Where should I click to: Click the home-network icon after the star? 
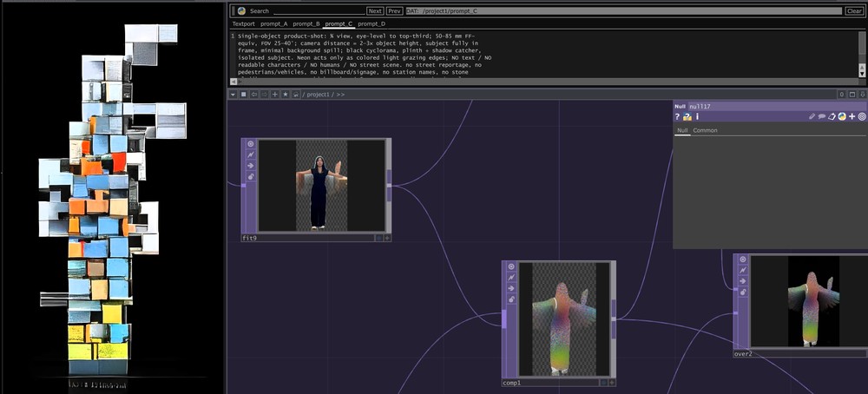click(296, 95)
